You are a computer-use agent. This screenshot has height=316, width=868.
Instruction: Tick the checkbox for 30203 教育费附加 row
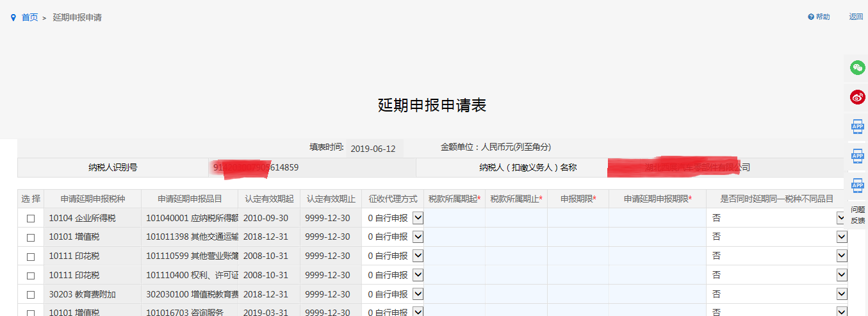tap(30, 295)
